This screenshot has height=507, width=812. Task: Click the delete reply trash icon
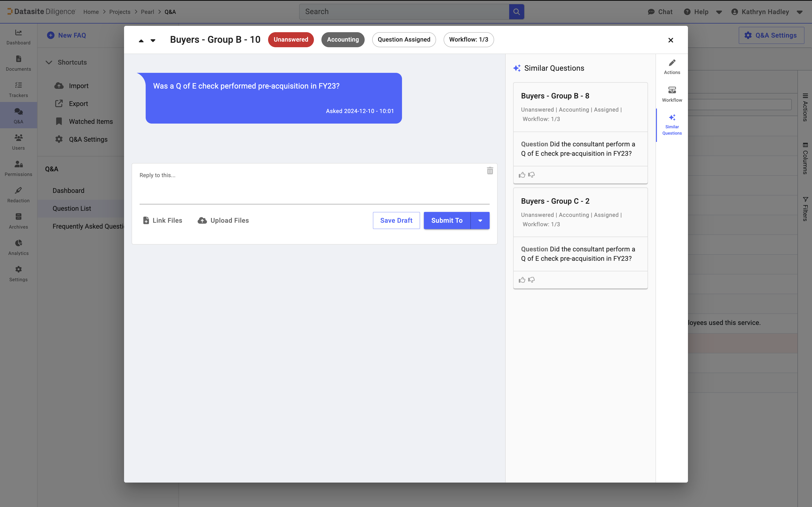490,170
